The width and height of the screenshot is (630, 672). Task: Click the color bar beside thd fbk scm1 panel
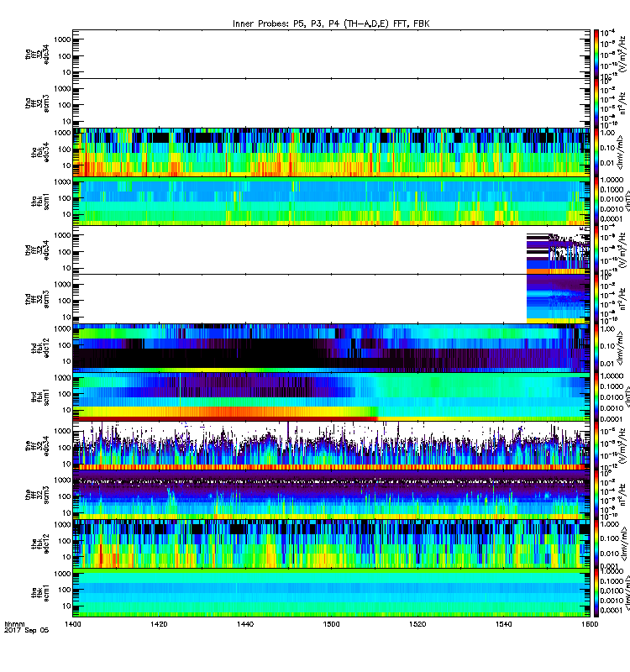(x=596, y=397)
